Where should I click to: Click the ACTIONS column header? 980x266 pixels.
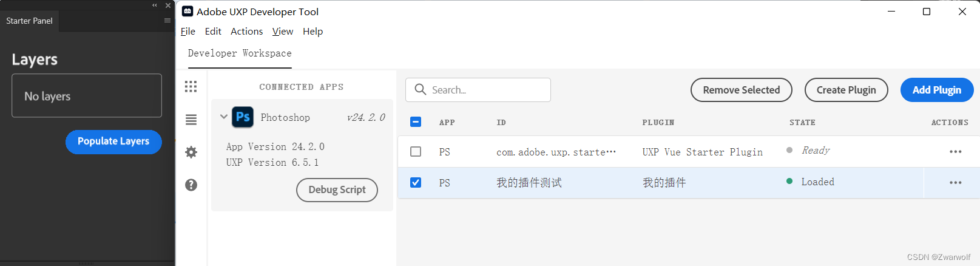950,122
